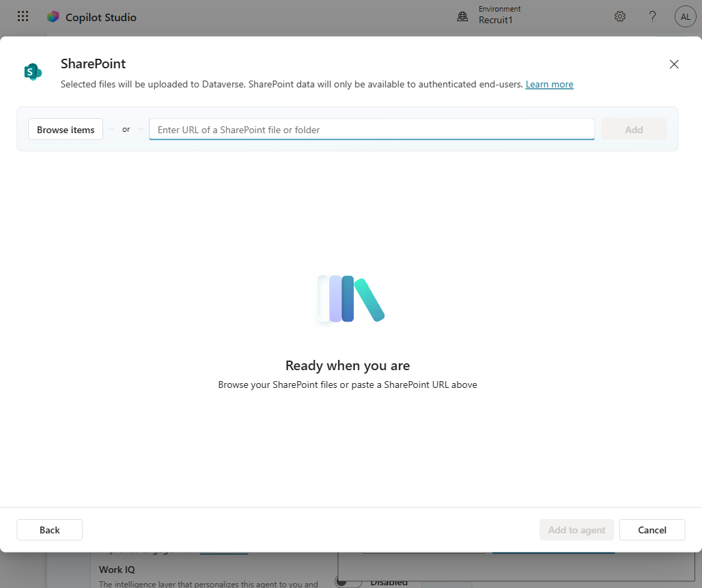
Task: Select the Recruit1 environment name
Action: click(496, 20)
